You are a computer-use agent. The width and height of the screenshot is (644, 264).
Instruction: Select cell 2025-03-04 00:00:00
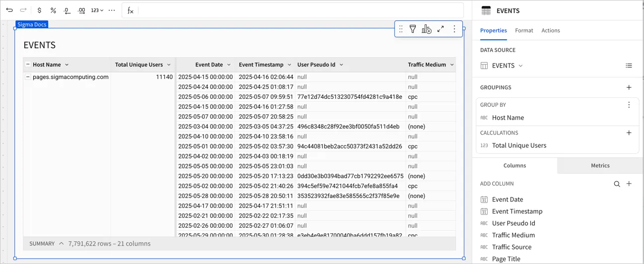pyautogui.click(x=205, y=127)
